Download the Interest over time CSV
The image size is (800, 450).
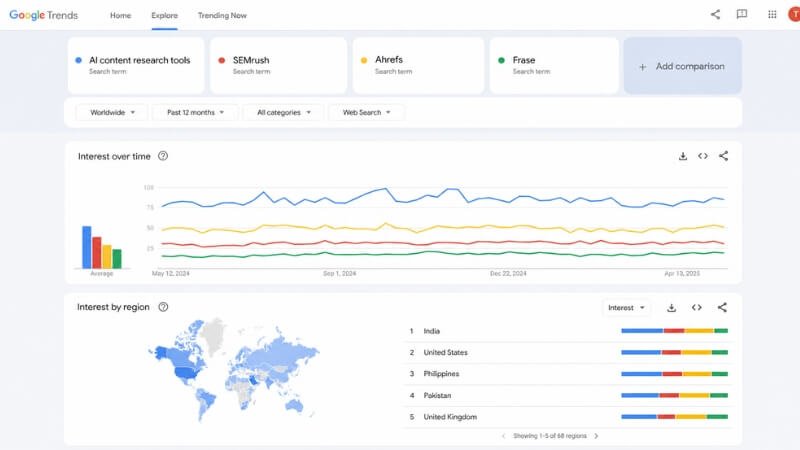tap(683, 156)
